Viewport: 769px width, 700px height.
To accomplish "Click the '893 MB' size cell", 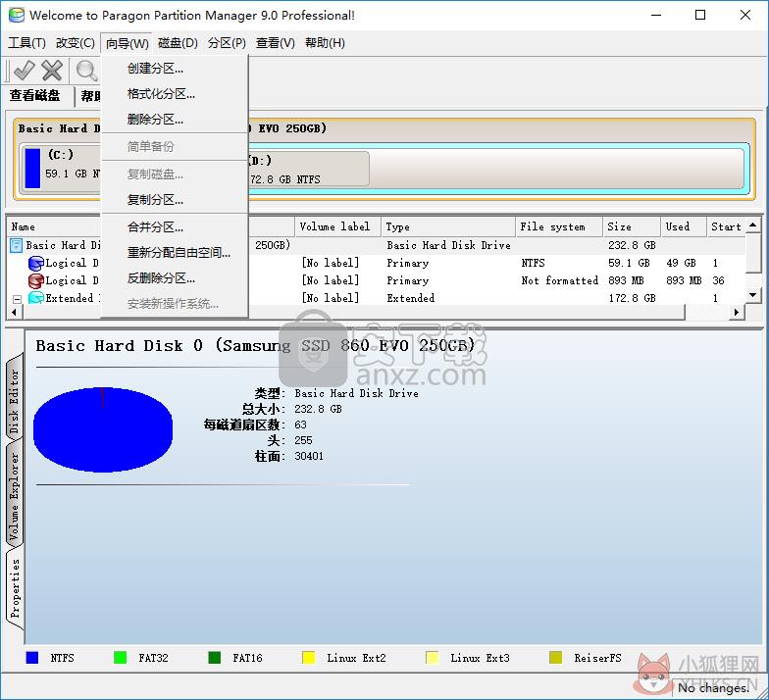I will coord(626,280).
